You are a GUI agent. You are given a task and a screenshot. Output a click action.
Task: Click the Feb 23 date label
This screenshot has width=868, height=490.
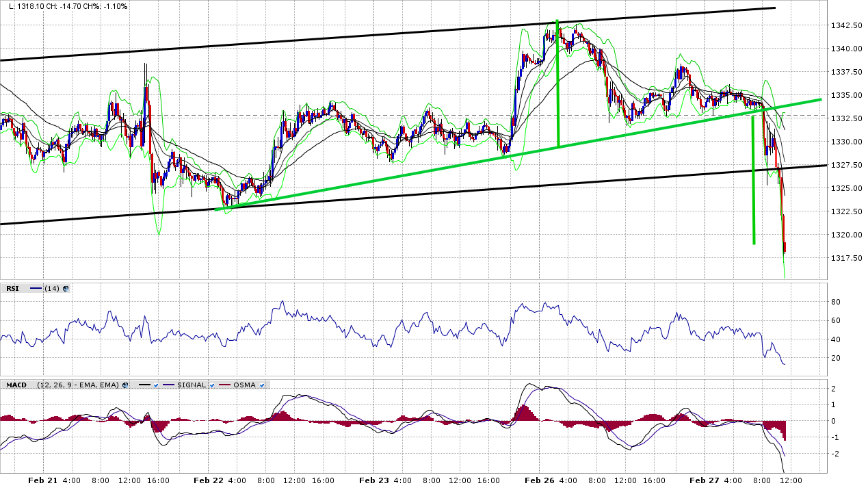tap(374, 480)
